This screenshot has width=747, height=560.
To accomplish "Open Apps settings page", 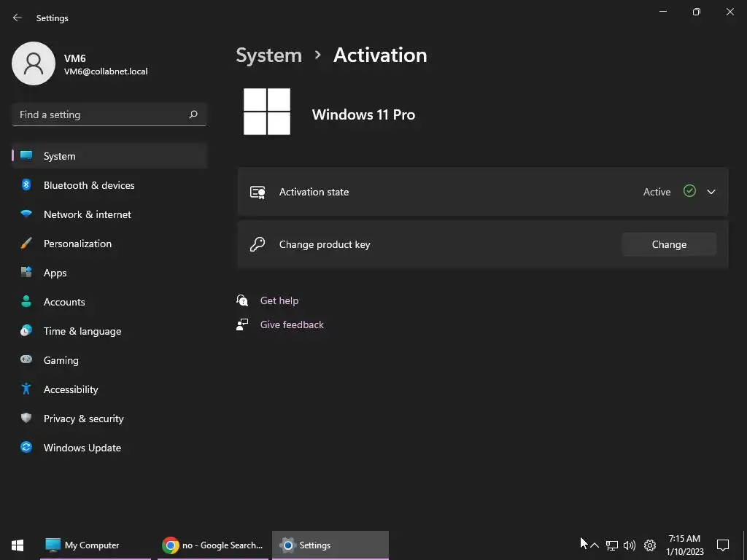I will (109, 273).
